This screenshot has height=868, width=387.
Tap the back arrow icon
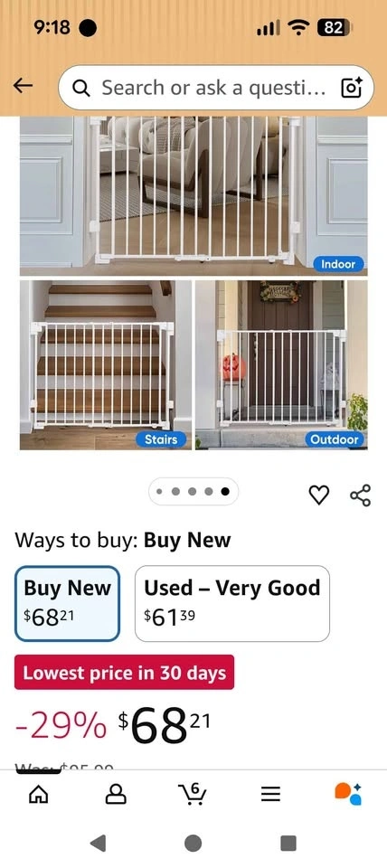click(24, 86)
